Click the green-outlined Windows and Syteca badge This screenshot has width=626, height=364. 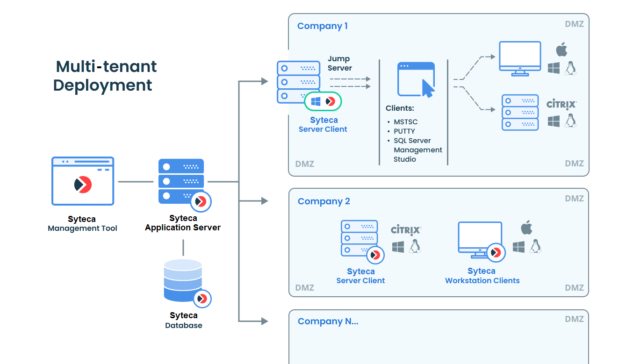pyautogui.click(x=323, y=101)
